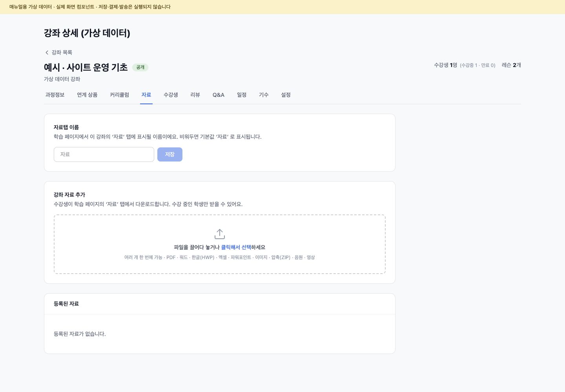Image resolution: width=565 pixels, height=392 pixels.
Task: Click the 클릭해서 선택 file chooser link
Action: (x=236, y=247)
